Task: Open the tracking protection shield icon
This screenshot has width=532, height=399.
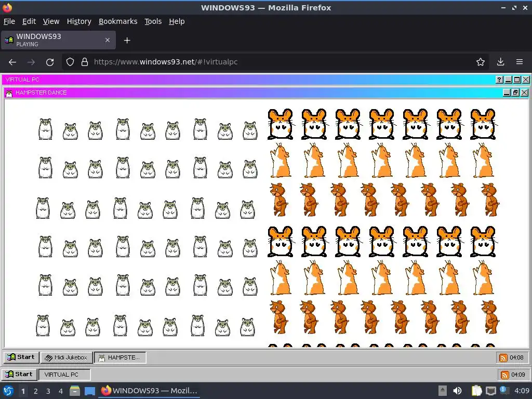Action: pos(70,62)
